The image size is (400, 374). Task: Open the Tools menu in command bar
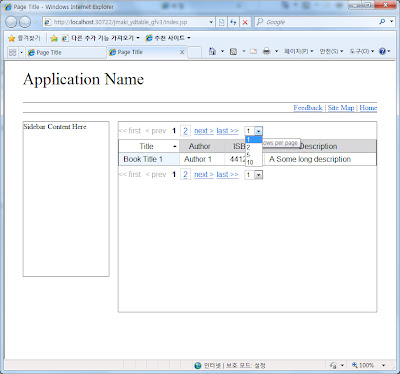[362, 51]
